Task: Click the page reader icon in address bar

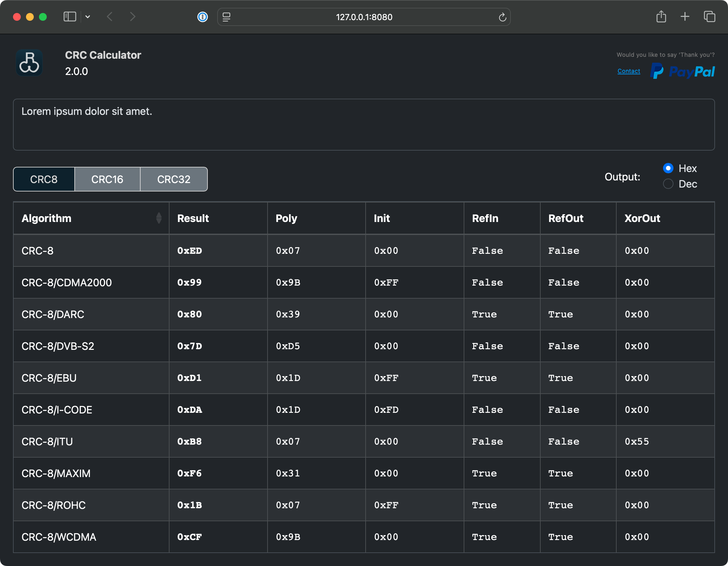Action: point(226,17)
